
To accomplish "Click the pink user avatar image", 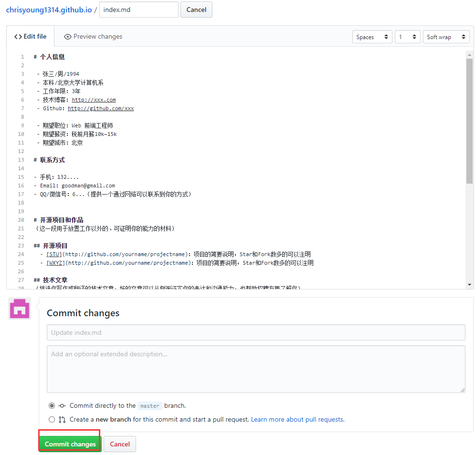I will coord(20,309).
